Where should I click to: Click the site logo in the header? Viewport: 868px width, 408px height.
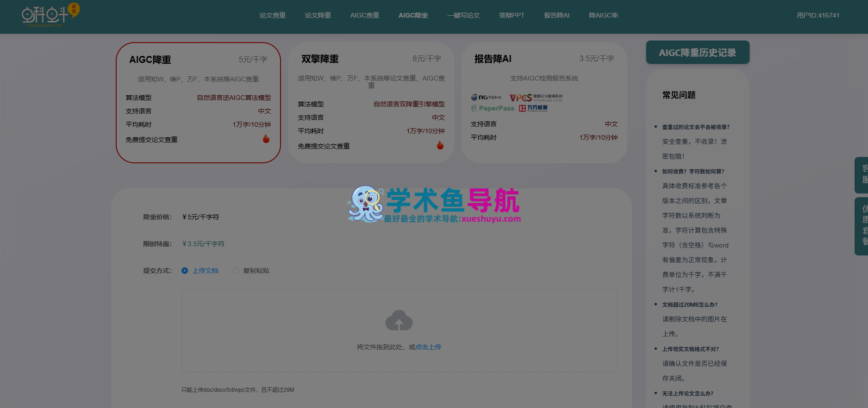tap(50, 14)
